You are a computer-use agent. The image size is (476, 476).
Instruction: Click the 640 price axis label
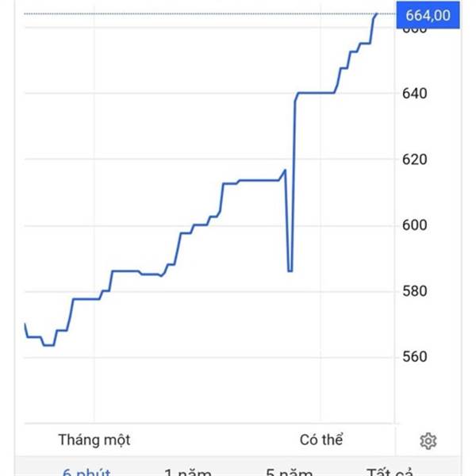[414, 93]
